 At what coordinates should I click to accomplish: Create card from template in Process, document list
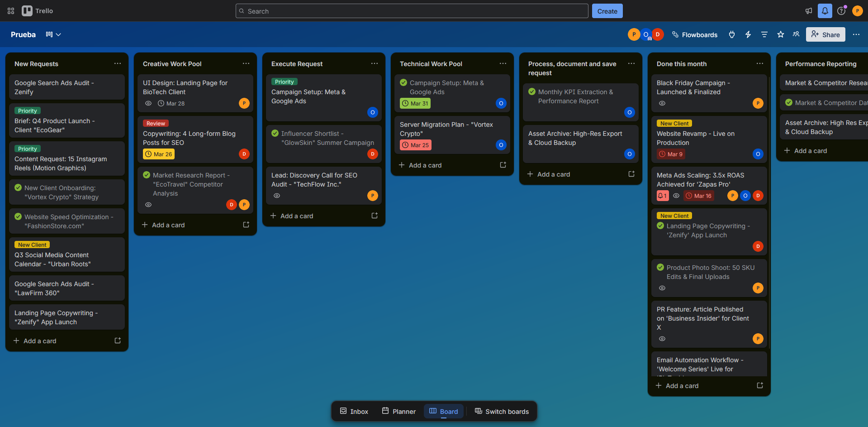coord(631,174)
